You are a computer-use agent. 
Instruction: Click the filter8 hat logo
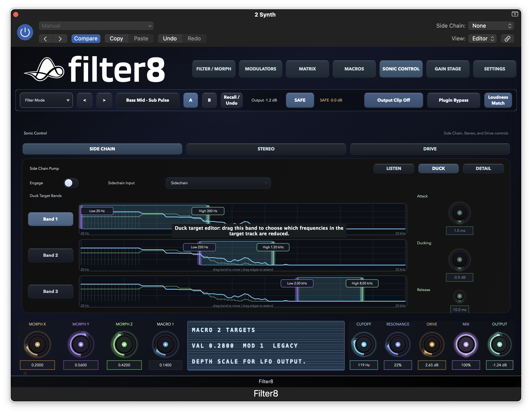pyautogui.click(x=44, y=69)
